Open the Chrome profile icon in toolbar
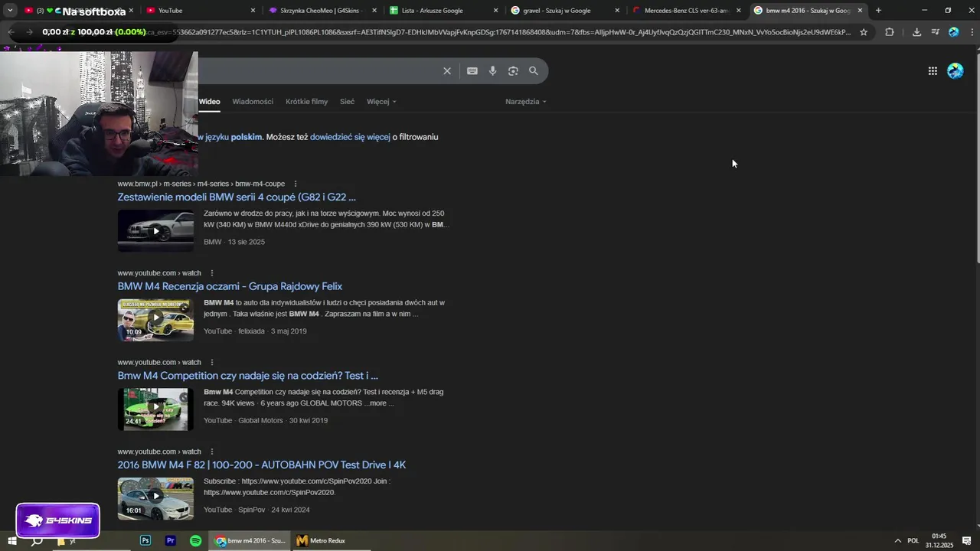The image size is (980, 551). pyautogui.click(x=954, y=32)
